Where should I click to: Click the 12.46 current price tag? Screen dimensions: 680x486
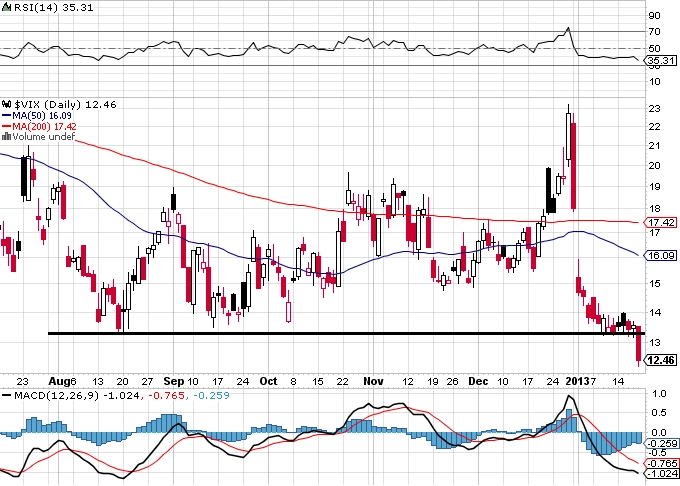(659, 361)
